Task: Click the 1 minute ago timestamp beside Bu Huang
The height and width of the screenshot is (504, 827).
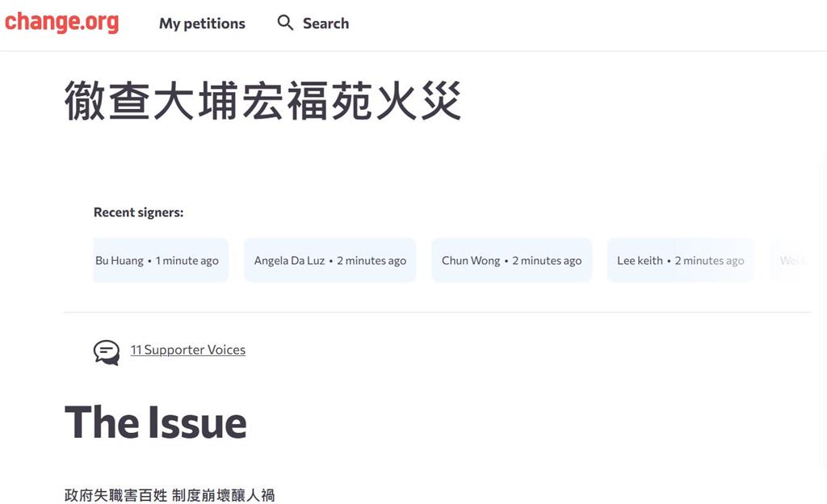Action: coord(187,260)
